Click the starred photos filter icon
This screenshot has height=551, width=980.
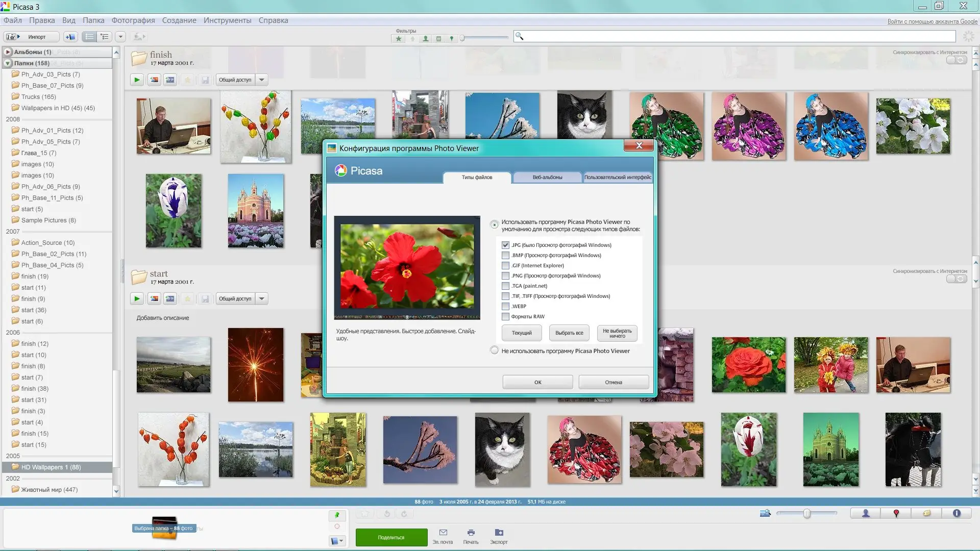[399, 39]
